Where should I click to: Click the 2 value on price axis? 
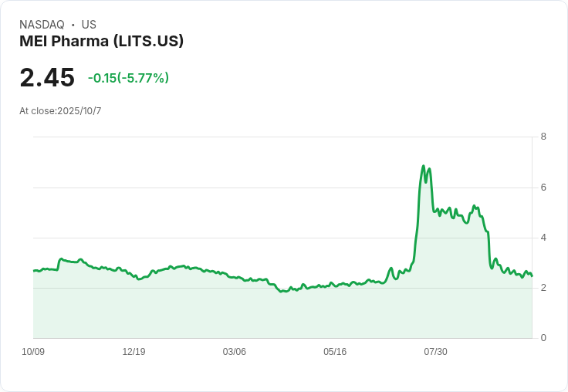click(543, 288)
